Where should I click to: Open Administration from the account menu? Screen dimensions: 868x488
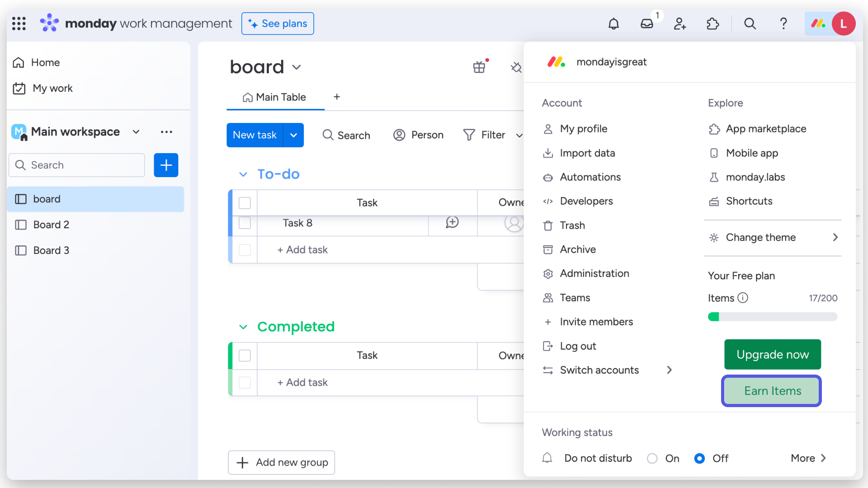pyautogui.click(x=594, y=273)
